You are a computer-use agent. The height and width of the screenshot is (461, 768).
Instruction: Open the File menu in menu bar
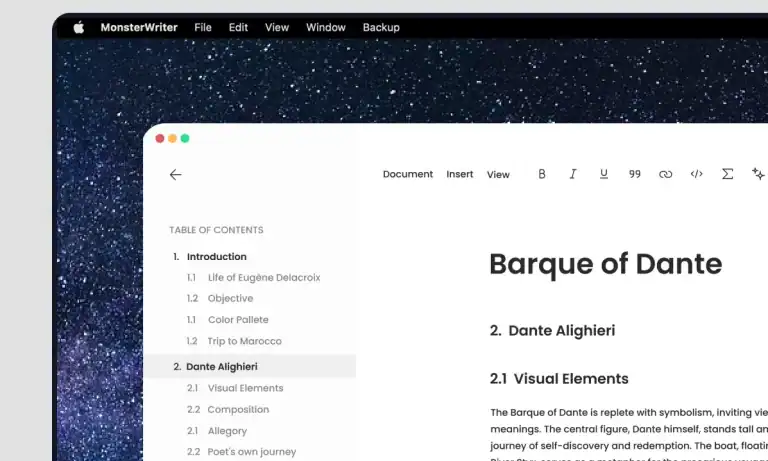click(x=203, y=27)
